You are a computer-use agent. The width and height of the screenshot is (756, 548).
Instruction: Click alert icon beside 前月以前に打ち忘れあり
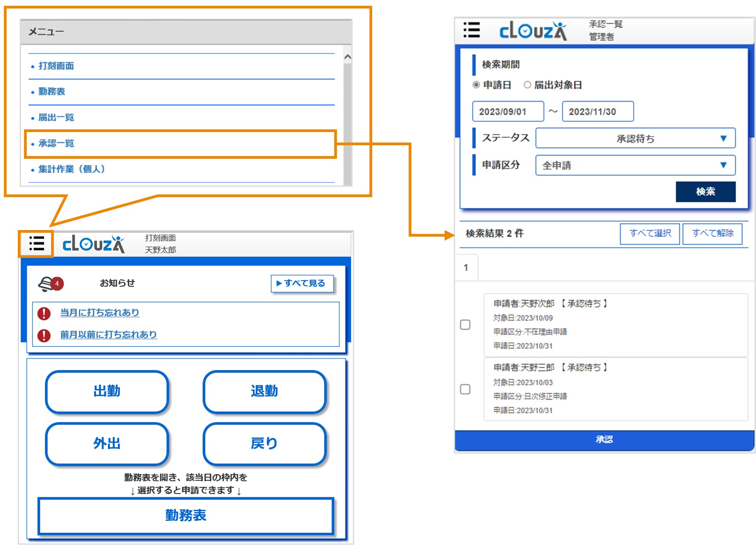44,335
